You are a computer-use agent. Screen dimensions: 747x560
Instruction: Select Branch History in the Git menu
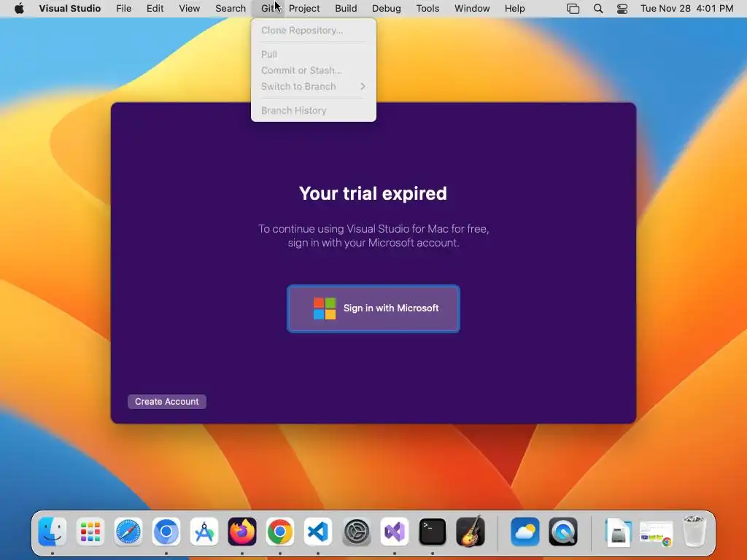pos(314,111)
